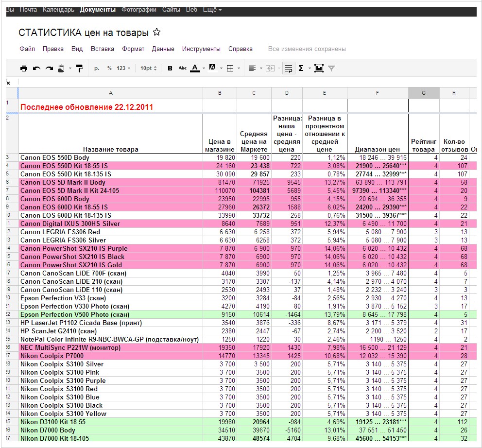Open the Файл menu
Screen dimensions: 482x448
coord(27,49)
